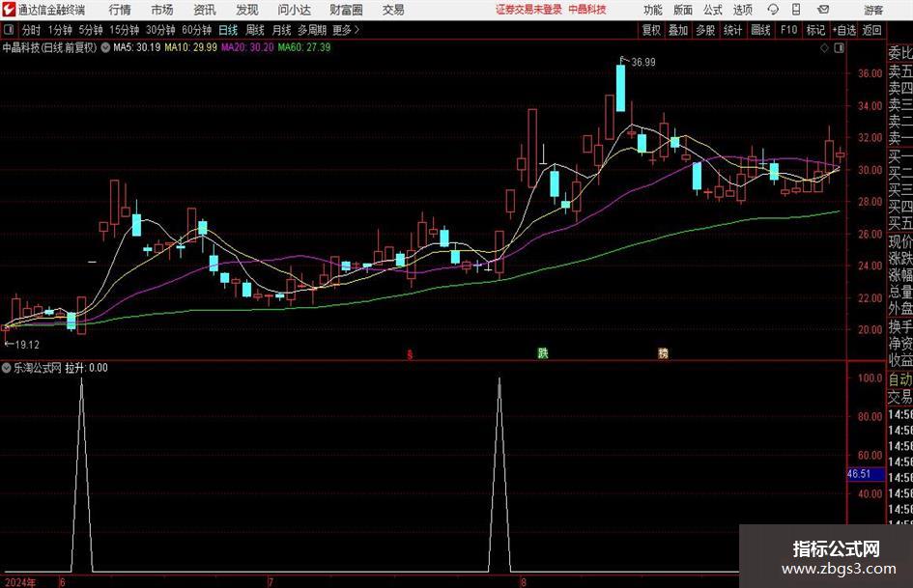Image resolution: width=913 pixels, height=588 pixels.
Task: Expand MA indicator settings dropdown circle
Action: (x=105, y=47)
